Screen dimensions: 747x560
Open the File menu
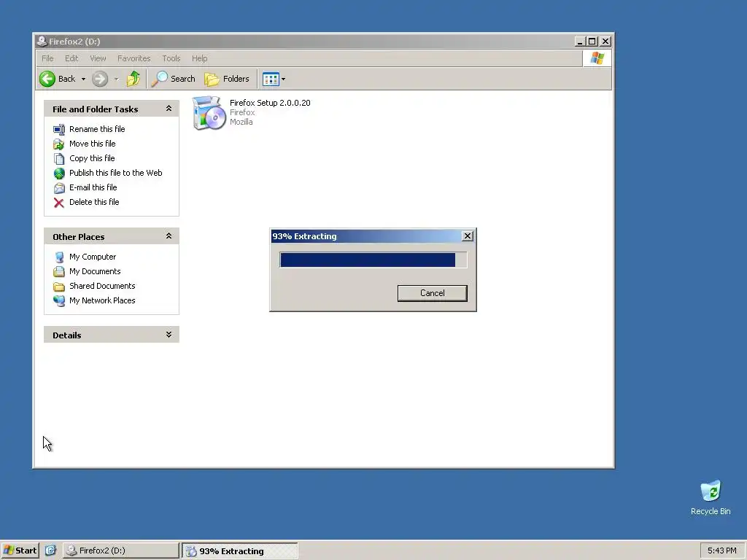47,58
